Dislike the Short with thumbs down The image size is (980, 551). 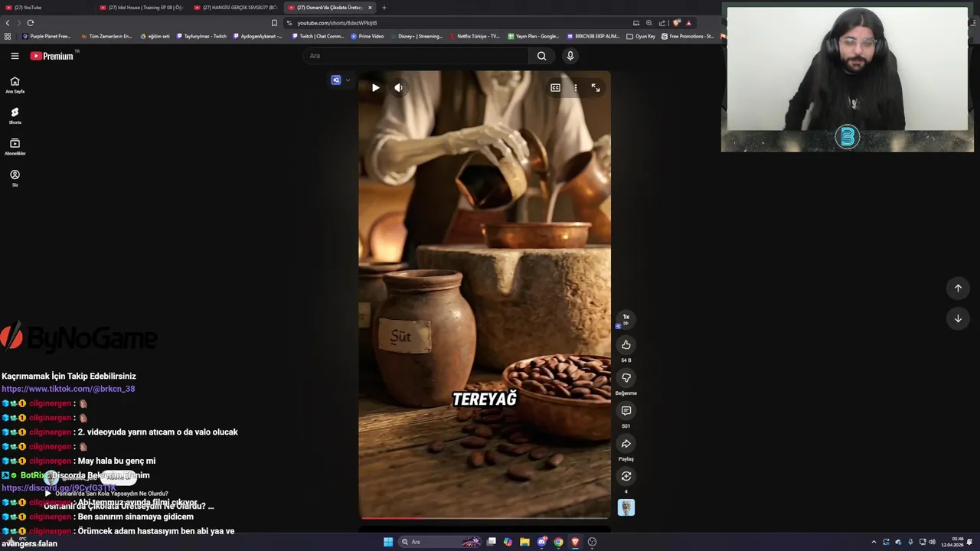coord(626,378)
